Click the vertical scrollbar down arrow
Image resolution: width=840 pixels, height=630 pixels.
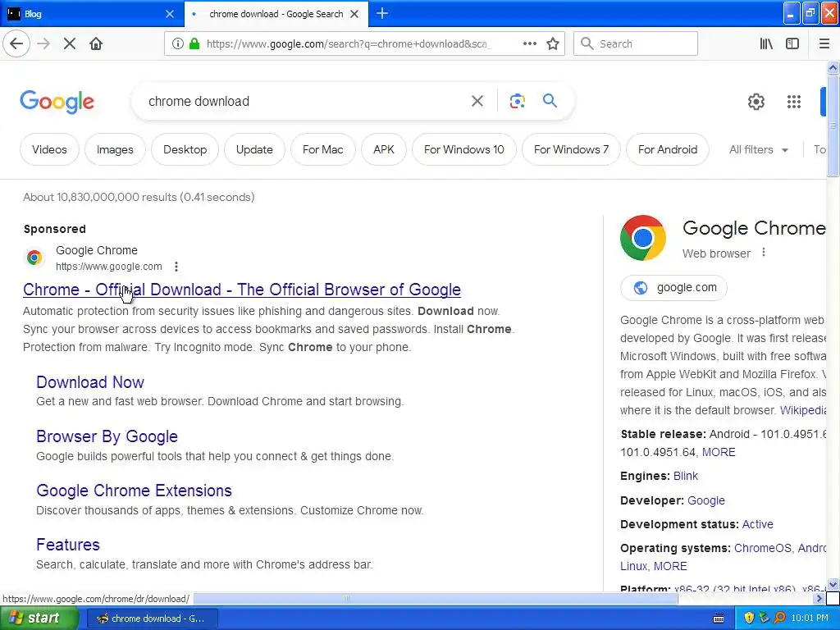click(x=833, y=584)
